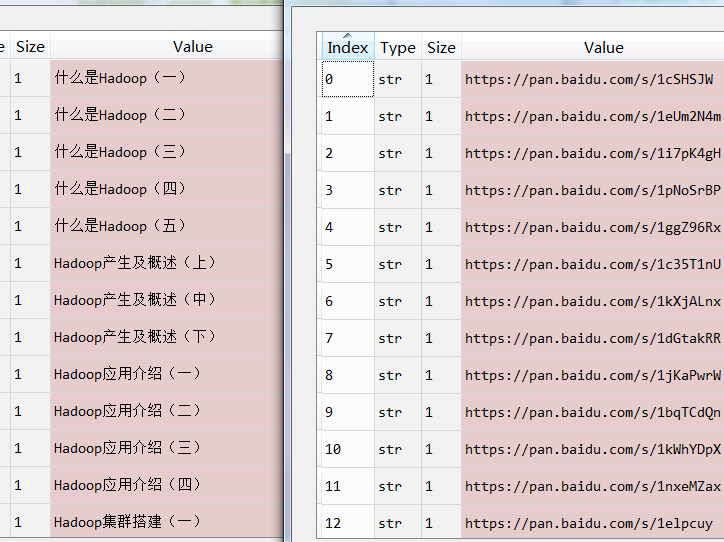The height and width of the screenshot is (542, 724).
Task: Select the value Hadoop应用介绍（四）
Action: [166, 484]
